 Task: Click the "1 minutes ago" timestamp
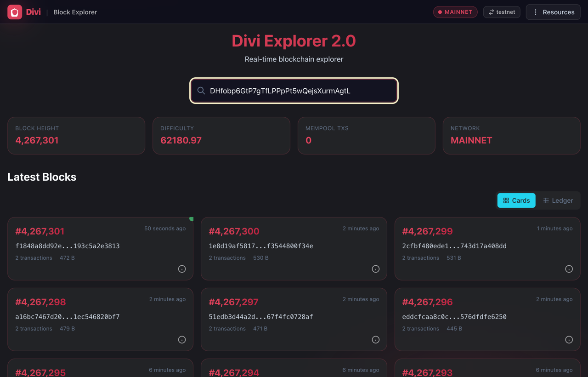[554, 228]
